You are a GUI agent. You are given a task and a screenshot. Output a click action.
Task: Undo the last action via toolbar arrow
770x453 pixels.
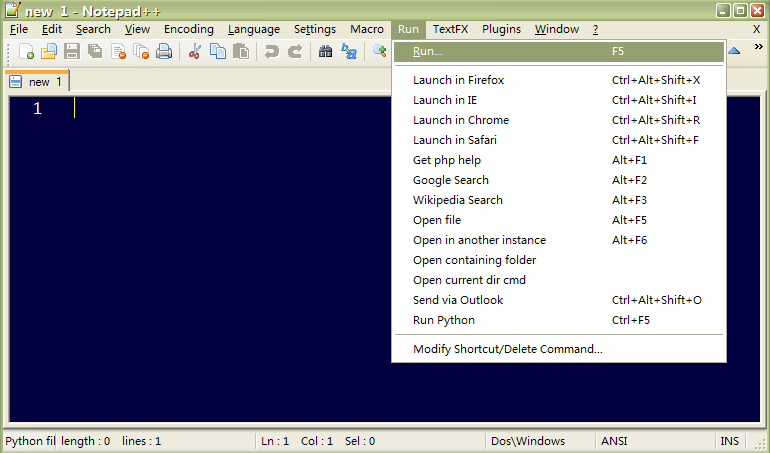tap(272, 51)
